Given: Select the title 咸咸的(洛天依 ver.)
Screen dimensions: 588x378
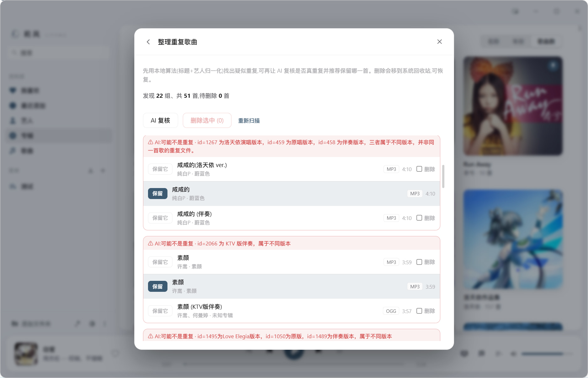Looking at the screenshot, I should coord(202,165).
